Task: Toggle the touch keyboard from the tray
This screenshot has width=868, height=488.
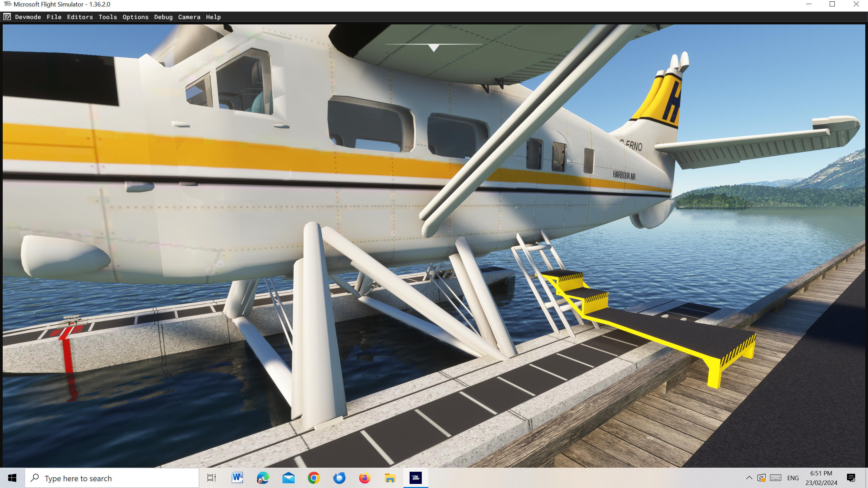Action: tap(775, 478)
